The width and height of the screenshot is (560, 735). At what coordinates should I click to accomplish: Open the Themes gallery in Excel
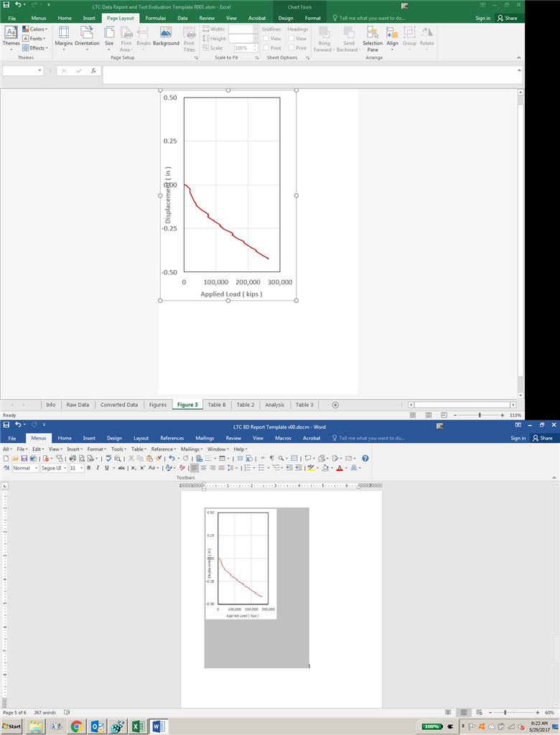coord(11,38)
